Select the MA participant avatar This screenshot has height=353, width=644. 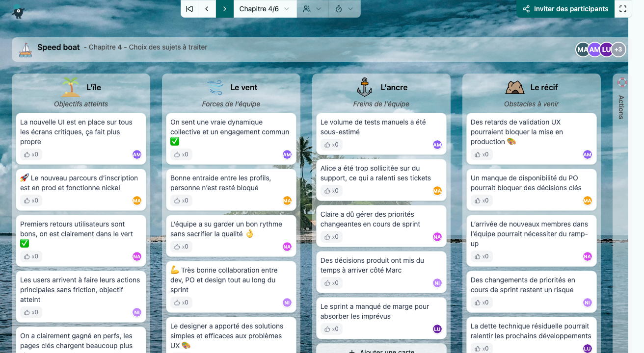click(583, 50)
